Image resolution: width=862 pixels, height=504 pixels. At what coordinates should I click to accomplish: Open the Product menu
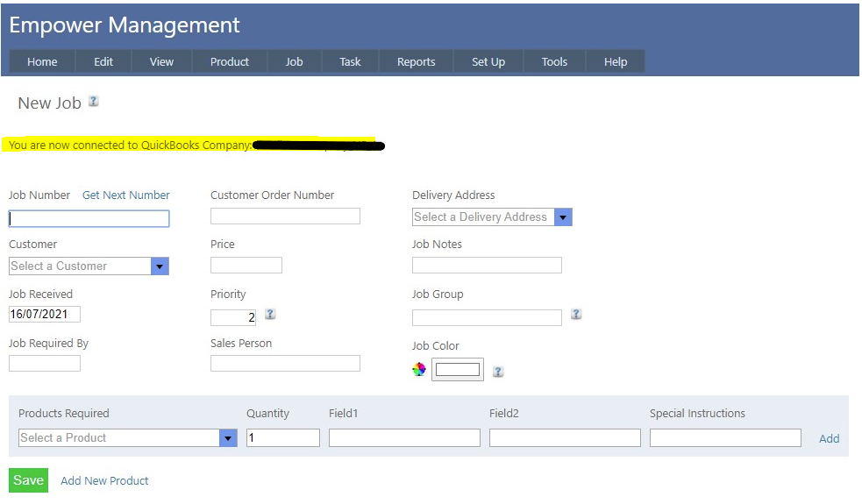pos(230,62)
